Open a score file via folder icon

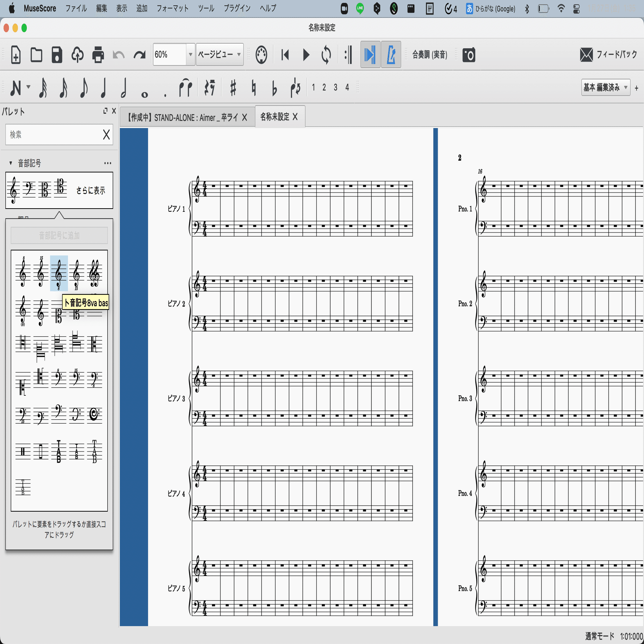tap(36, 55)
